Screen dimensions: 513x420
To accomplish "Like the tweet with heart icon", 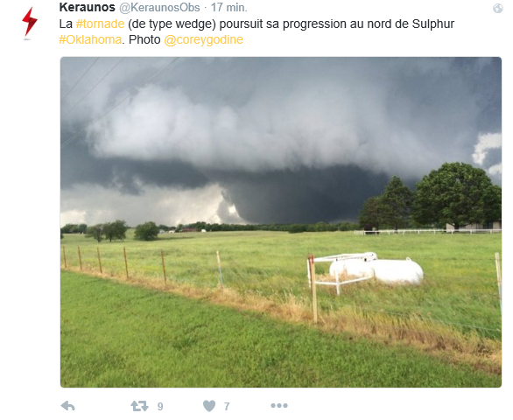I will coord(209,406).
